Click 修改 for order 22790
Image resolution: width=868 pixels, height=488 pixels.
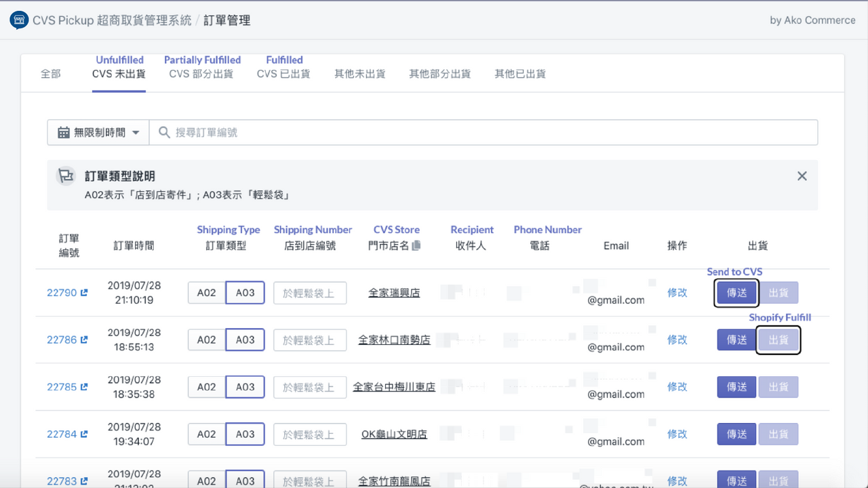pos(677,293)
